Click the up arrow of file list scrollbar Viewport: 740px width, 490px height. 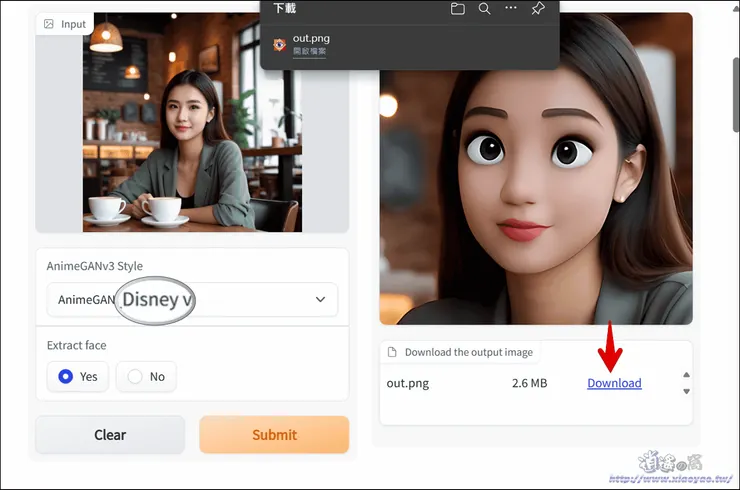[x=687, y=375]
